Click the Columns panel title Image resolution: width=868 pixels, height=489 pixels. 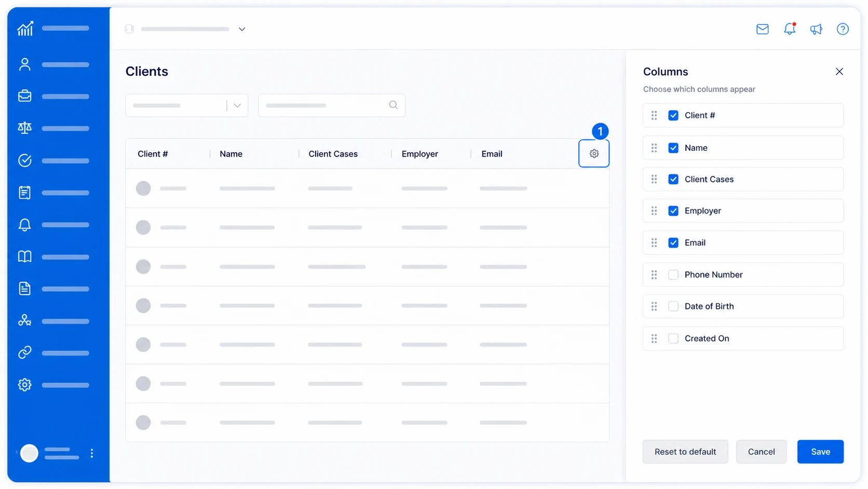click(666, 72)
